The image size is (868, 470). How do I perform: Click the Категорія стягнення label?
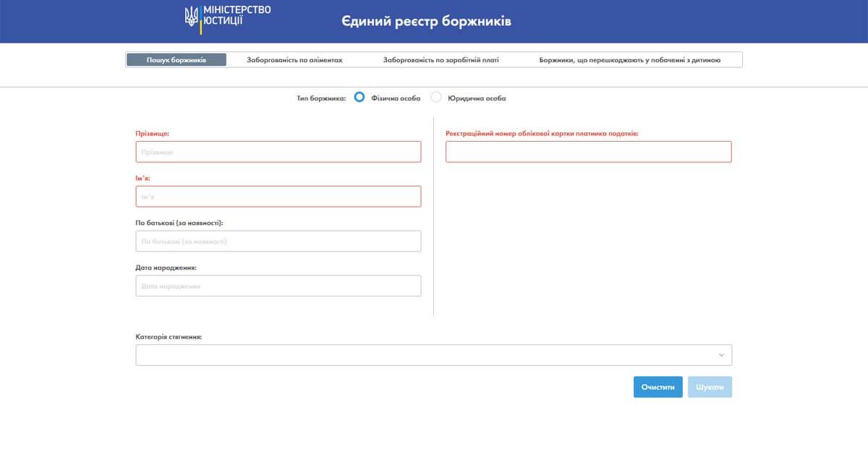point(169,337)
